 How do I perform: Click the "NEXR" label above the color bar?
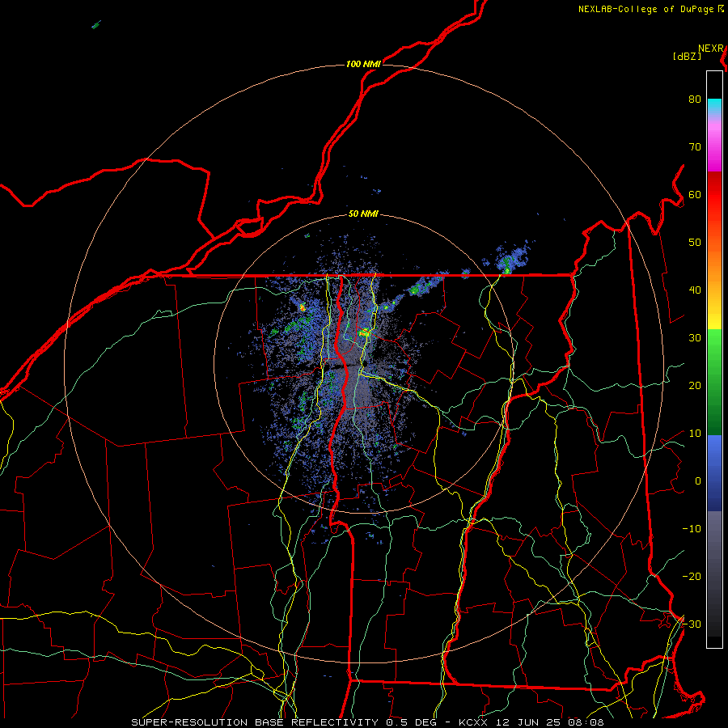click(x=710, y=49)
